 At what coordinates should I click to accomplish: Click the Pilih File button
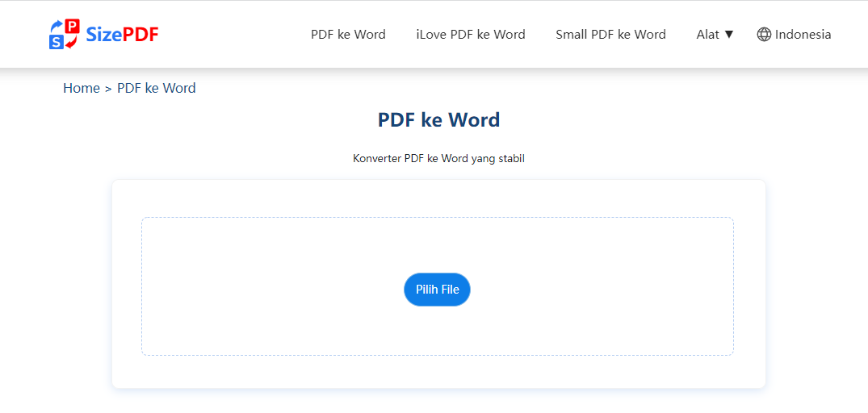point(438,289)
